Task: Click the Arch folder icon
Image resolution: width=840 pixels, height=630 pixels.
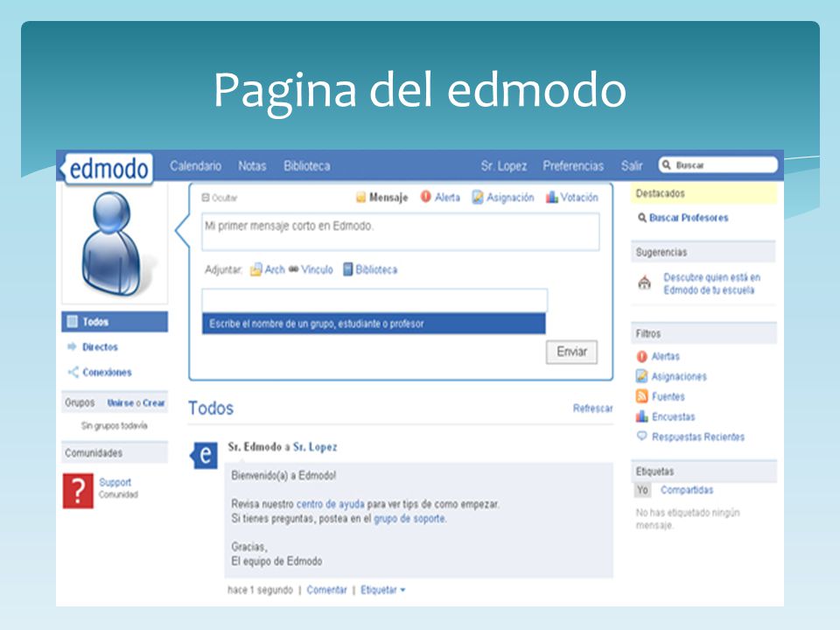Action: [x=256, y=269]
